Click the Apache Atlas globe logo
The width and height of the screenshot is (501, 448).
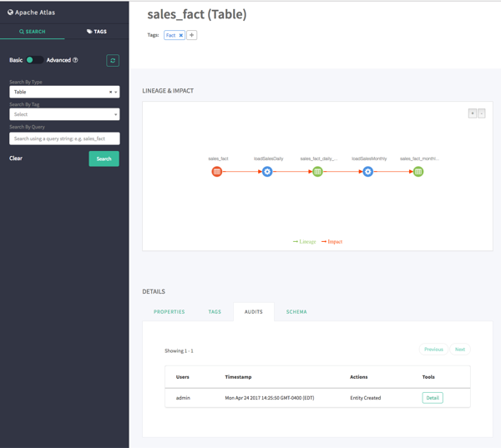pyautogui.click(x=10, y=13)
